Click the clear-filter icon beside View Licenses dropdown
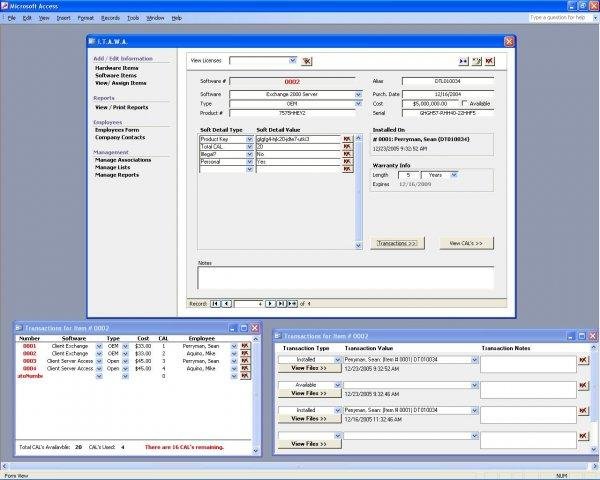Screen dimensions: 600x480 (x=307, y=61)
